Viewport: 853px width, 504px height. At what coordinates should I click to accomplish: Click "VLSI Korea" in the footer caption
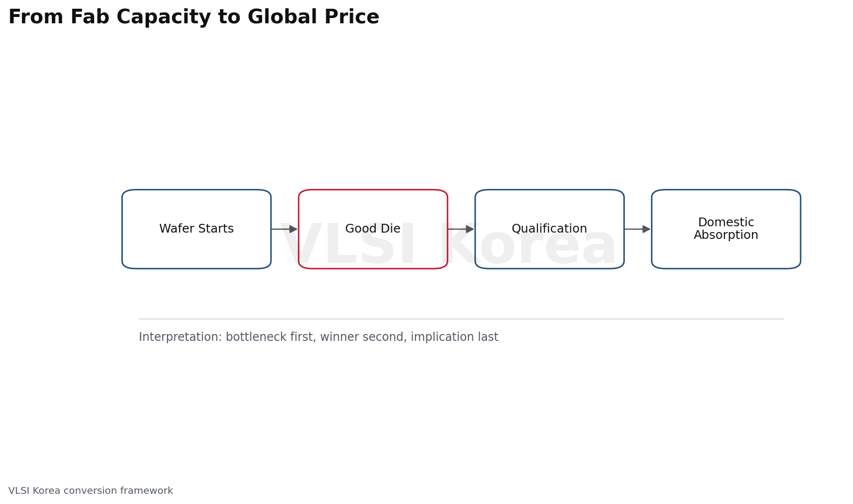(x=34, y=491)
